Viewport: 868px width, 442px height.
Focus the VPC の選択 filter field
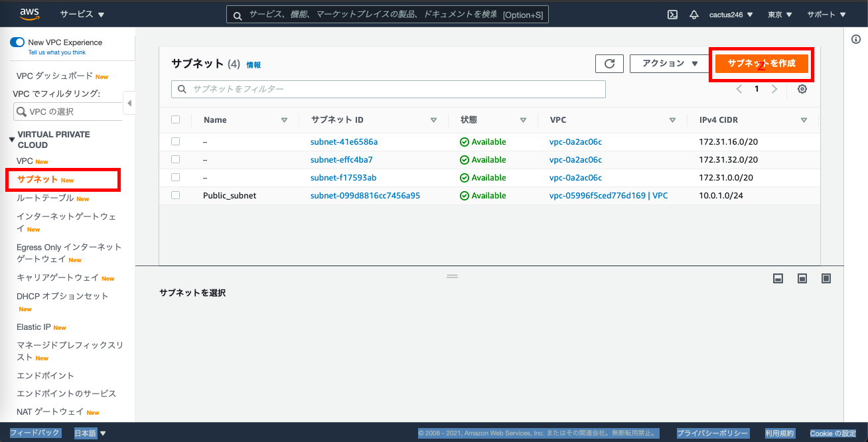[68, 111]
